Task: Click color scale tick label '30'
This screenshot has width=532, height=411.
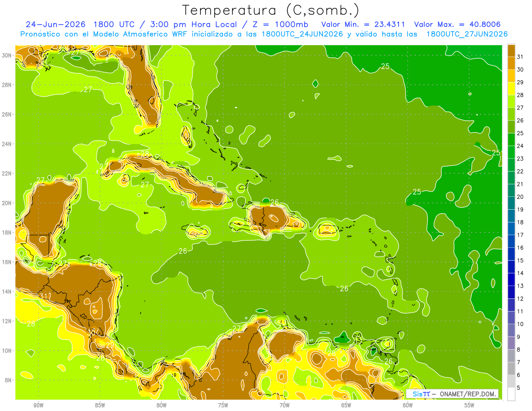Action: 520,70
